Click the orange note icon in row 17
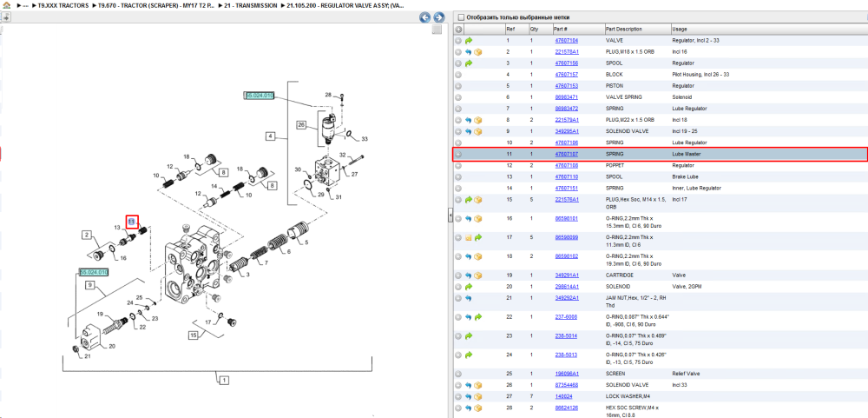The image size is (868, 418). (469, 237)
